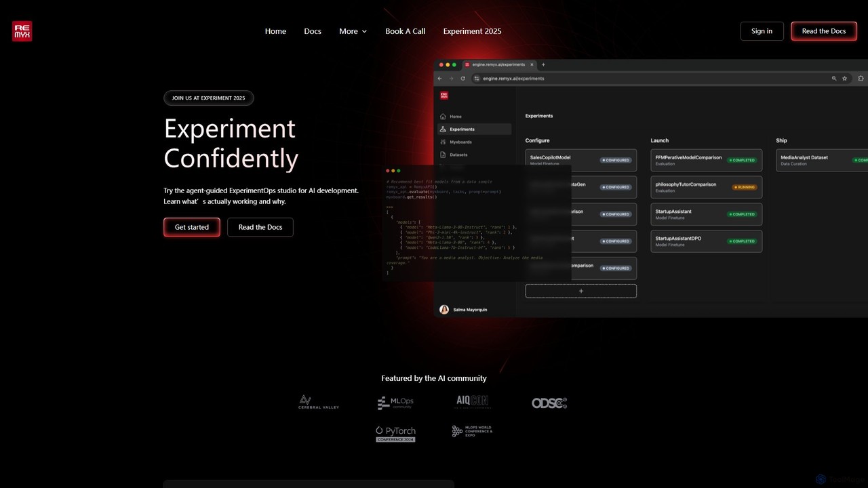This screenshot has width=868, height=488.
Task: Click the browser back arrow in the mockup
Action: click(439, 79)
